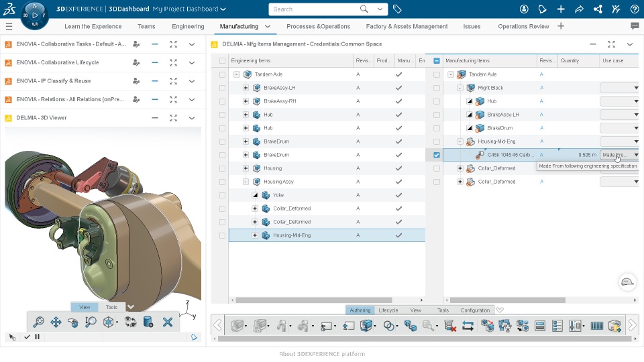
Task: Tick the Engineering Items header checkbox
Action: click(x=222, y=61)
